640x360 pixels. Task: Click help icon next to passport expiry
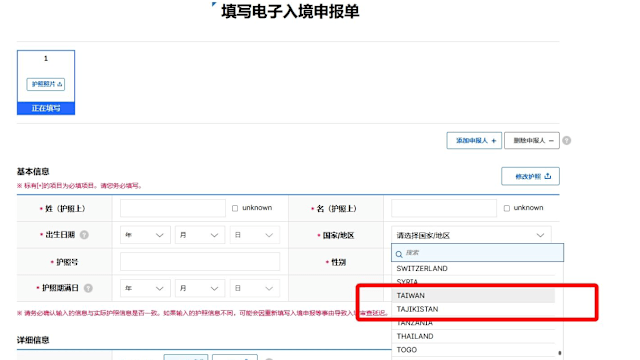tap(88, 288)
